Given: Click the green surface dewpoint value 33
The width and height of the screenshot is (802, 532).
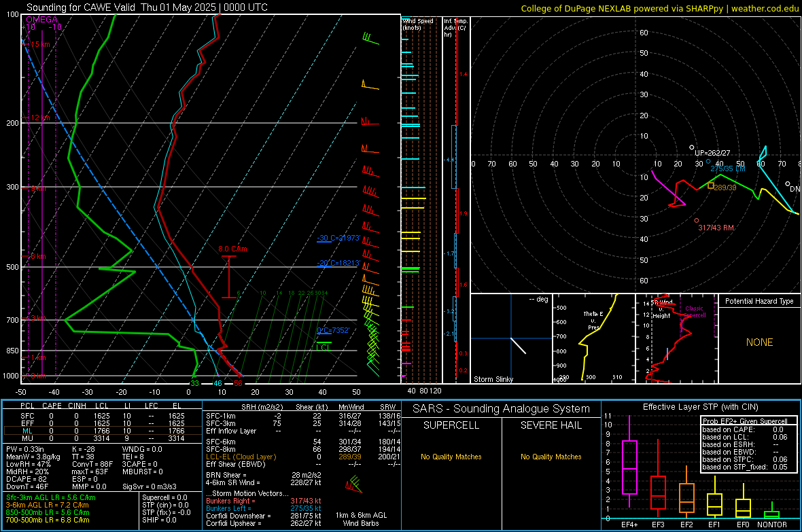Looking at the screenshot, I should tap(194, 383).
